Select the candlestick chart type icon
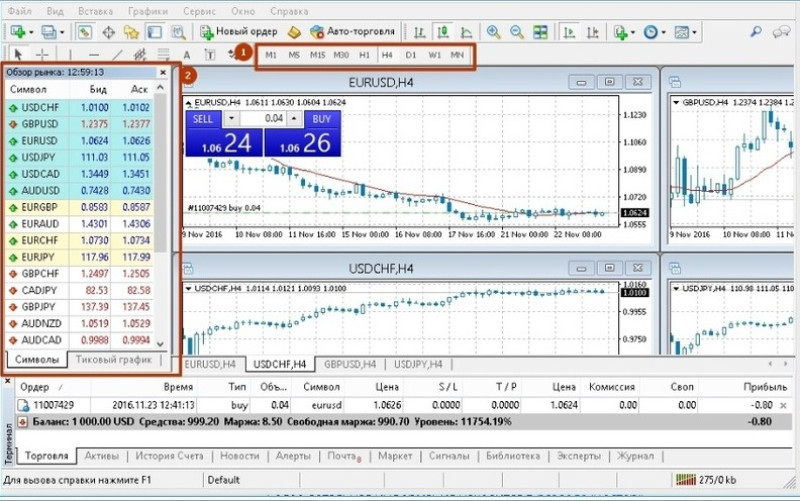This screenshot has width=800, height=501. point(443,32)
